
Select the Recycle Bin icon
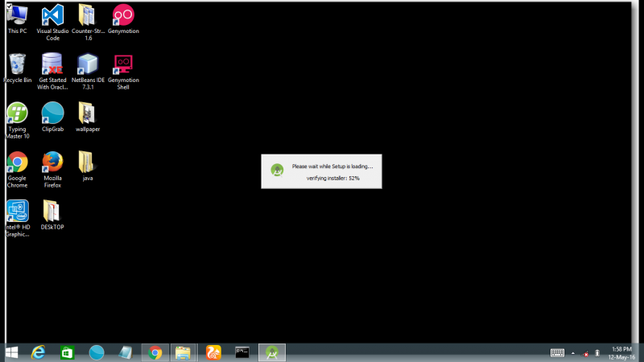[17, 68]
